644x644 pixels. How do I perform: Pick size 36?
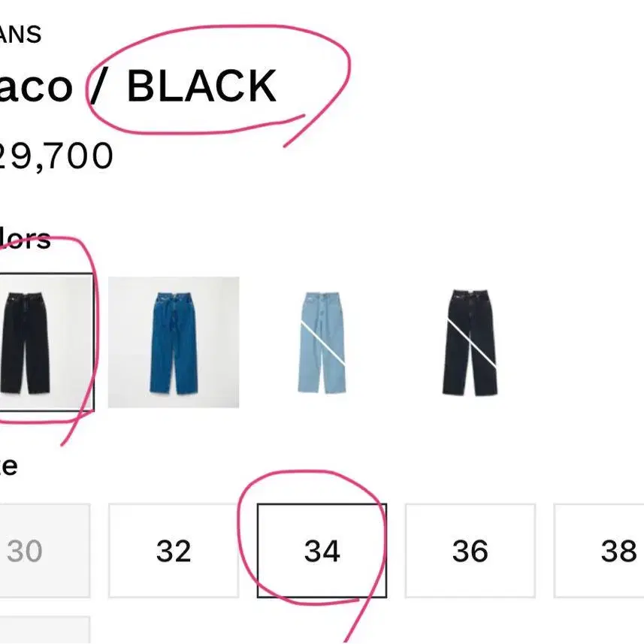pos(470,551)
